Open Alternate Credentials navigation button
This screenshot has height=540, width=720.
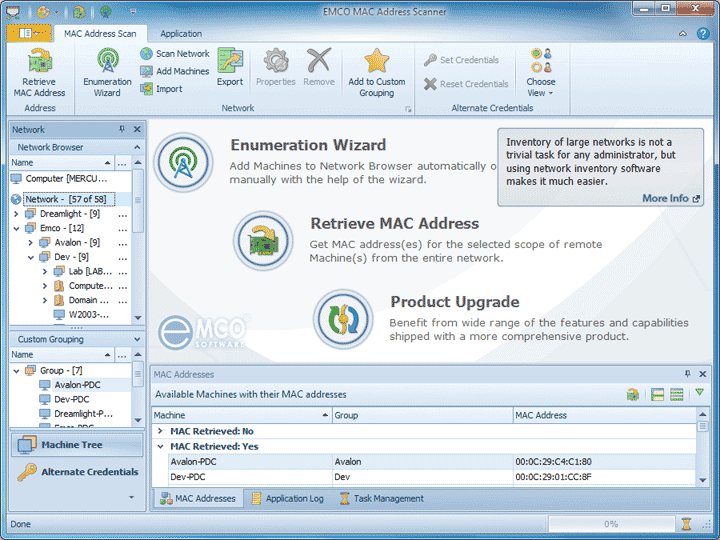(x=77, y=472)
